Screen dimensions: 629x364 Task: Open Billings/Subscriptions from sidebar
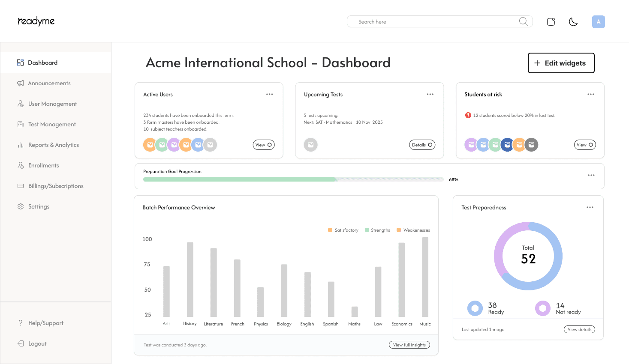(x=55, y=186)
